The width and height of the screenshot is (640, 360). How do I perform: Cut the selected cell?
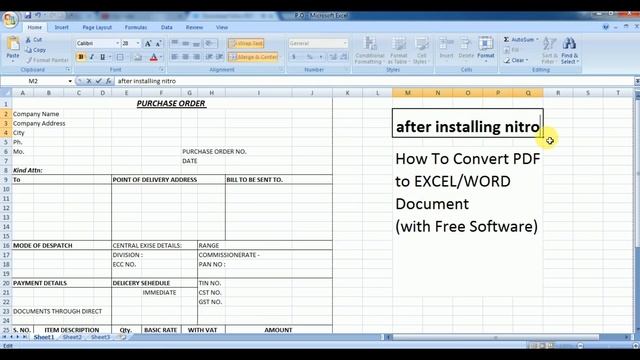coord(34,40)
